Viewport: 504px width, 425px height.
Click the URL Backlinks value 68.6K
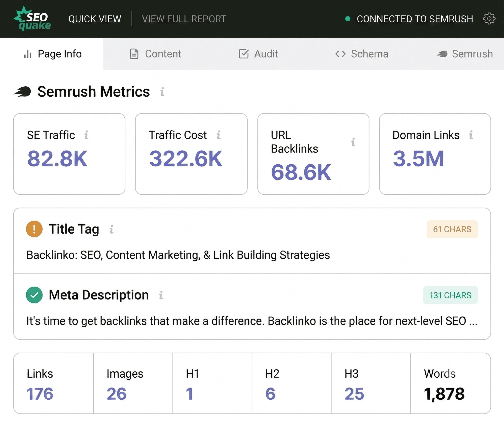coord(301,172)
